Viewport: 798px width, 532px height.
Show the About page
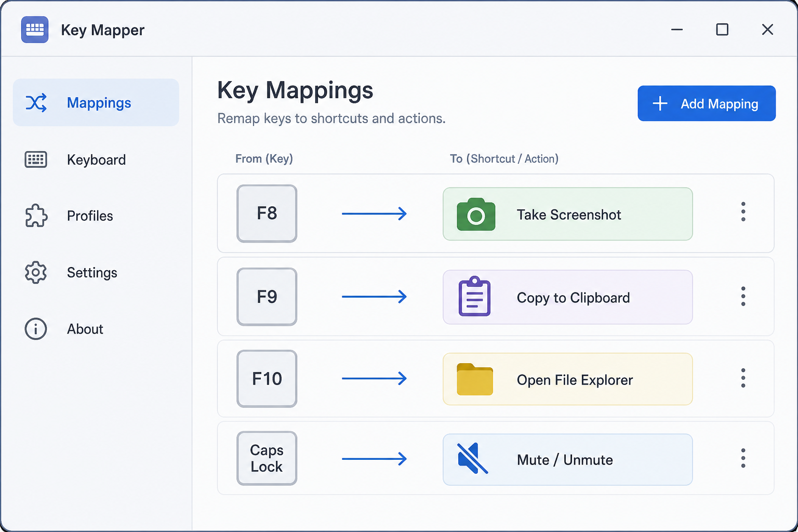tap(96, 329)
